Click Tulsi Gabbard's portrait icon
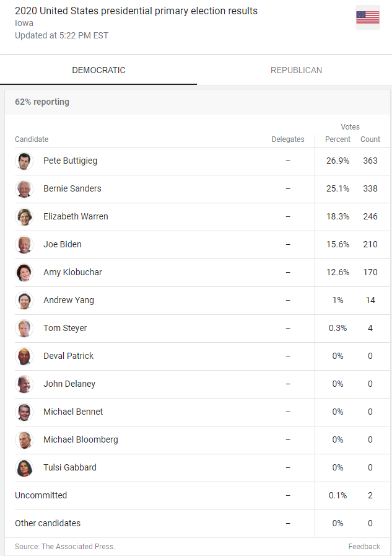The width and height of the screenshot is (392, 556). click(x=24, y=468)
